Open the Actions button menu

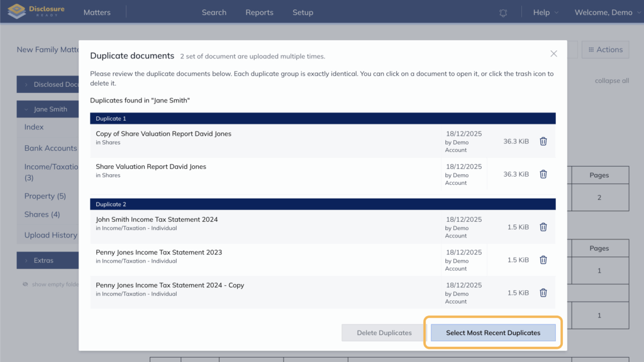point(605,50)
